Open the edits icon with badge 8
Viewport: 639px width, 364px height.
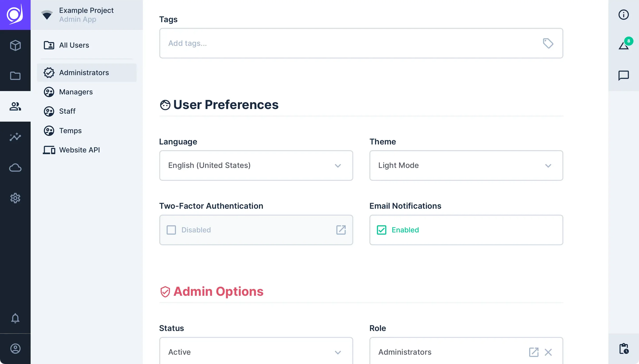pos(623,45)
